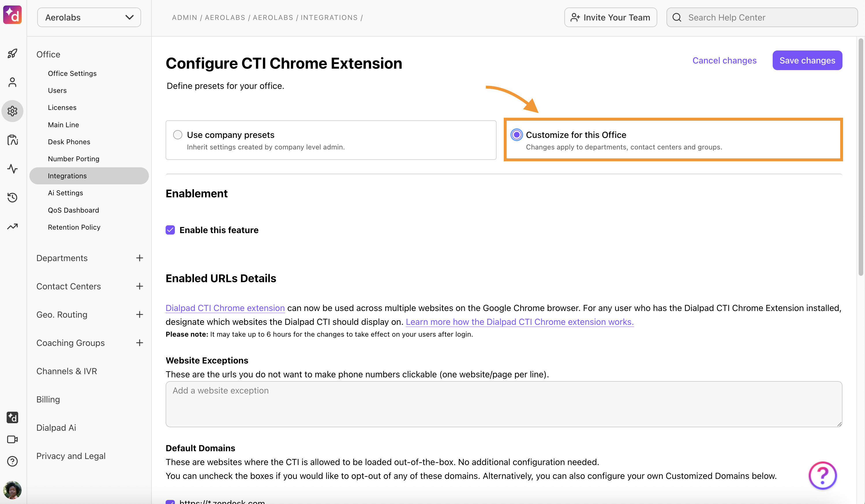Open the coaching clipboard icon in sidebar

point(12,140)
